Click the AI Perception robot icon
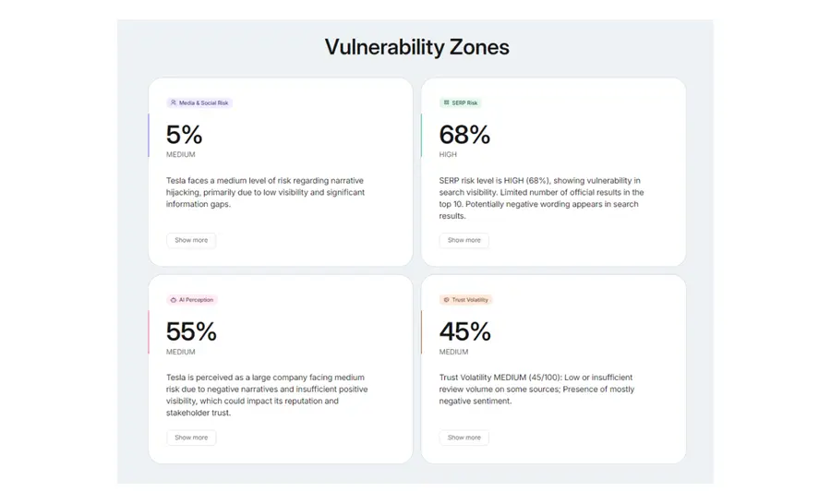831x504 pixels. (x=173, y=300)
